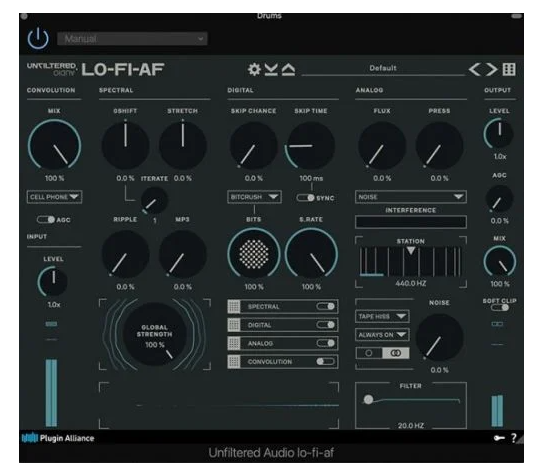542x473 pixels.
Task: Click the Press knob
Action: click(439, 146)
